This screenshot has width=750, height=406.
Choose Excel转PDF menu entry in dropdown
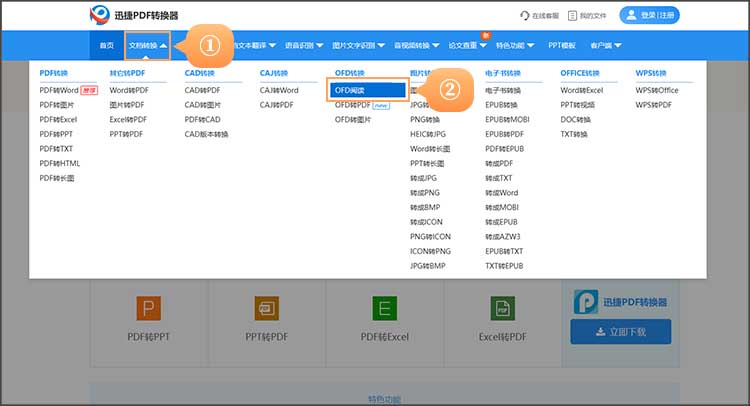(x=128, y=120)
